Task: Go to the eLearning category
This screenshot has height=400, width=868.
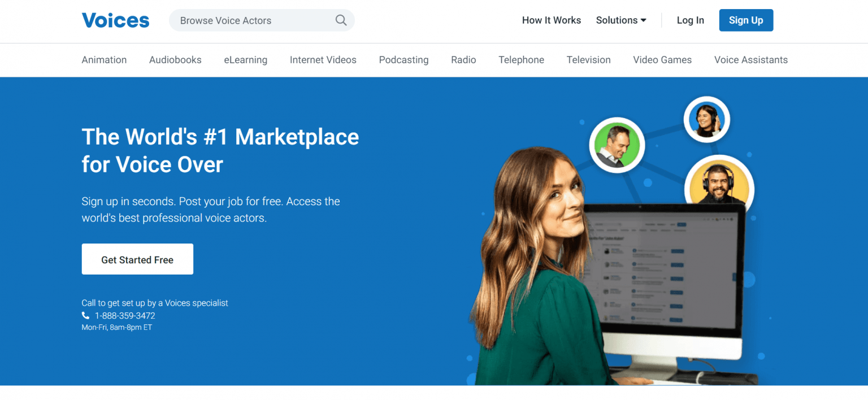Action: pos(246,60)
